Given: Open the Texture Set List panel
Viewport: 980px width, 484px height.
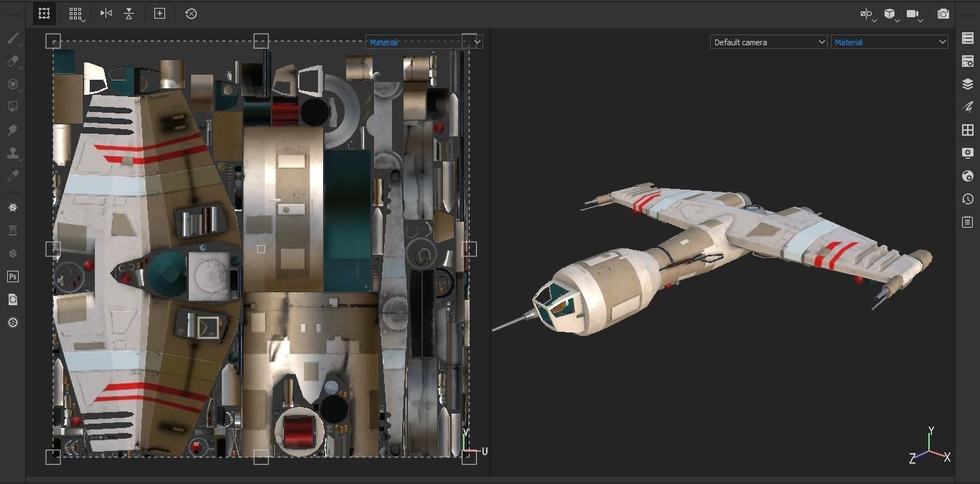Looking at the screenshot, I should click(x=968, y=38).
